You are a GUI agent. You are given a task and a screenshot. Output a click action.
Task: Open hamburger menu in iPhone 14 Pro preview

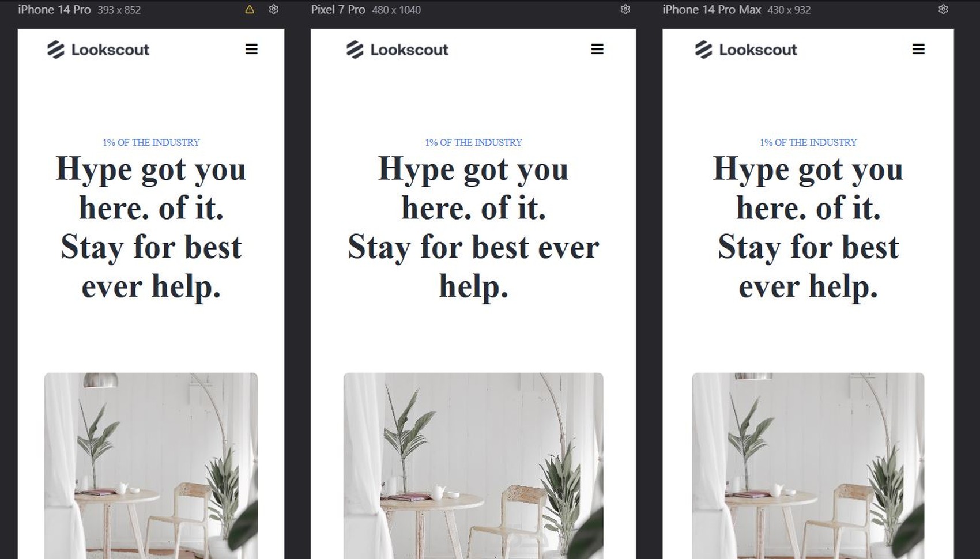tap(251, 49)
